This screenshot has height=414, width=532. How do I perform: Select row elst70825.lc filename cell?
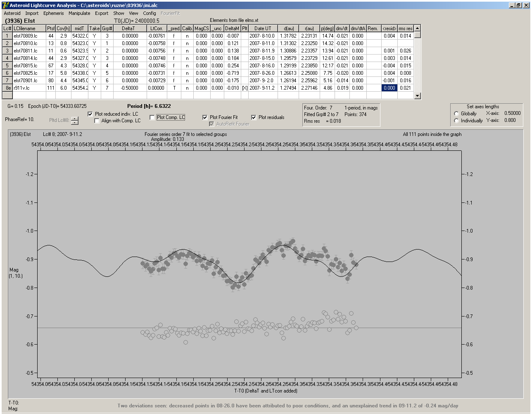click(x=29, y=73)
